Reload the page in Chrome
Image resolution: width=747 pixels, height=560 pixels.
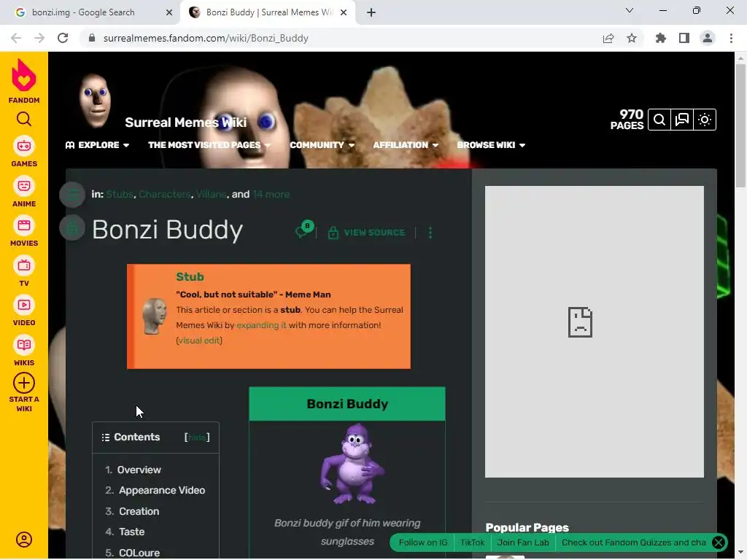[63, 38]
